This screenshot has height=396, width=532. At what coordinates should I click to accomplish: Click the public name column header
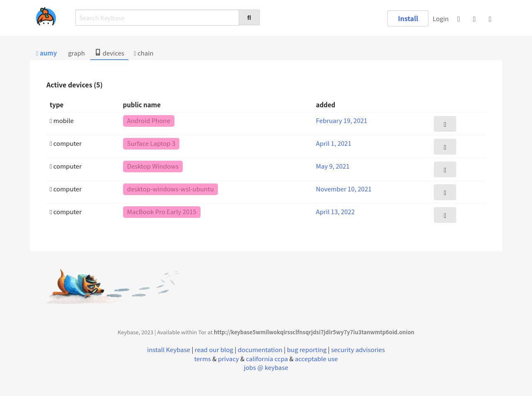tap(142, 105)
